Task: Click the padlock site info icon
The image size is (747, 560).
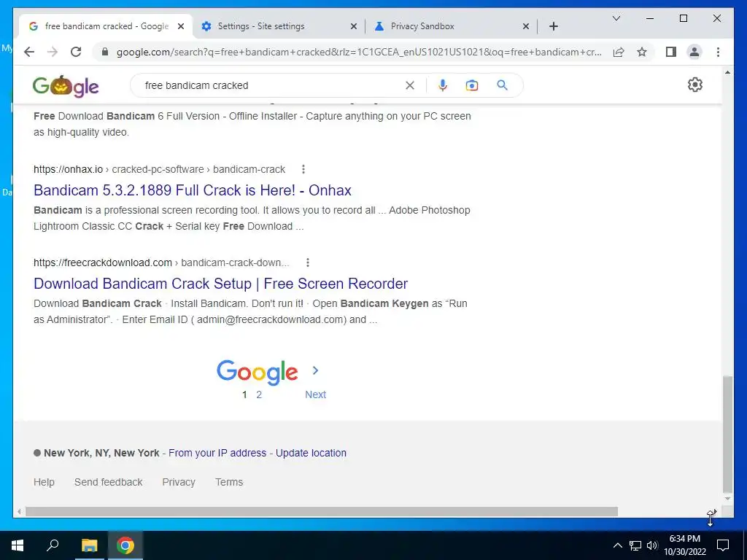Action: [105, 52]
